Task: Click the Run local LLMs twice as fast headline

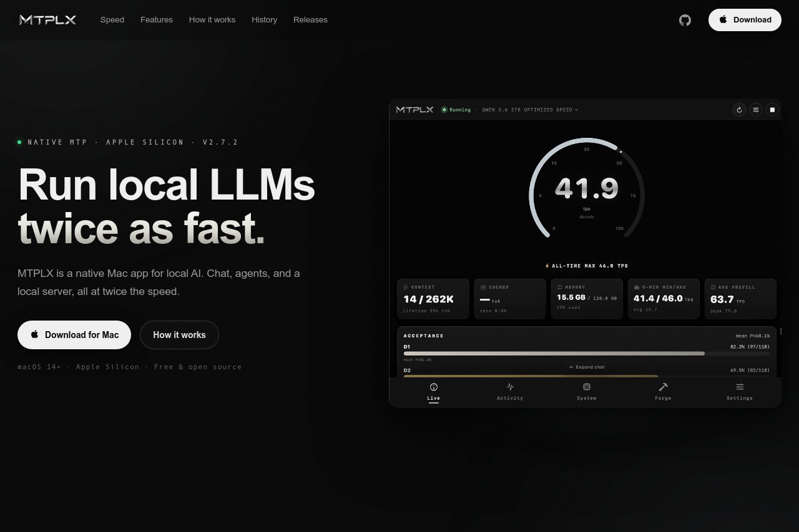Action: tap(167, 206)
